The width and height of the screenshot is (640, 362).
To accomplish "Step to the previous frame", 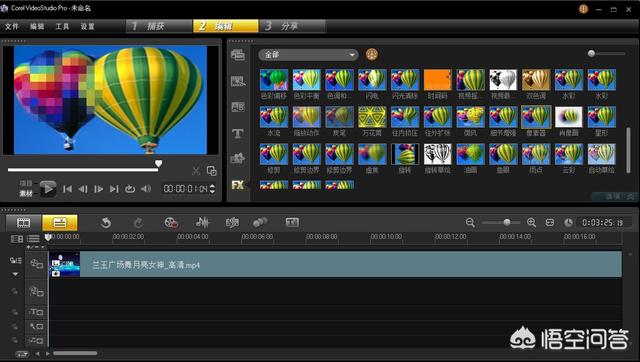I will tap(83, 189).
